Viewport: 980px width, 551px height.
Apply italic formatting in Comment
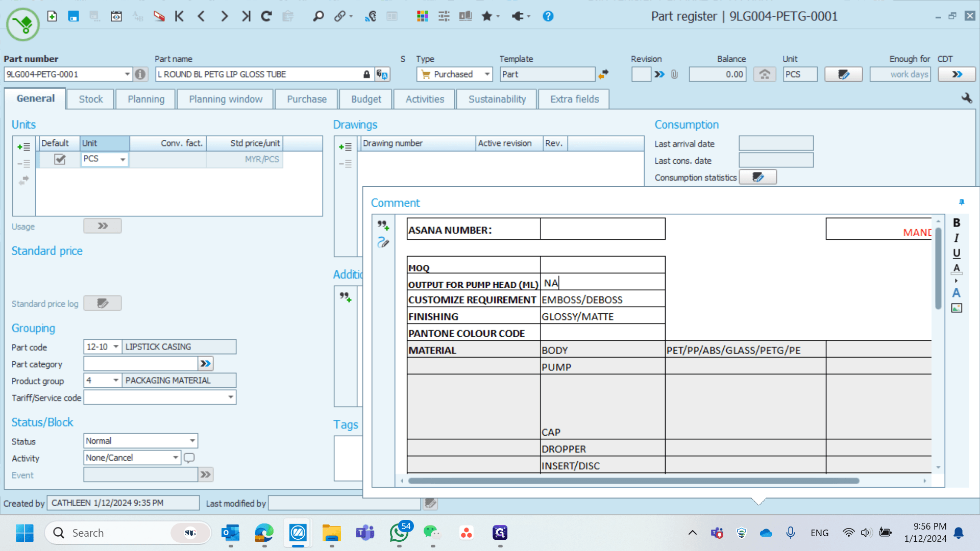(957, 238)
